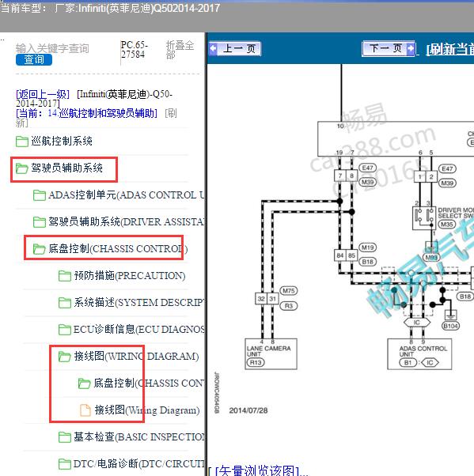Click 折叠全部 to collapse all
The width and height of the screenshot is (474, 476).
pyautogui.click(x=180, y=50)
